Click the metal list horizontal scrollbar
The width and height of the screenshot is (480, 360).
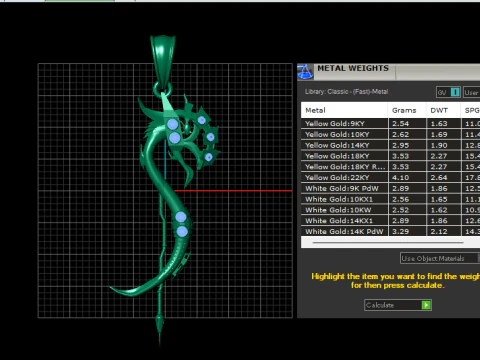[x=388, y=243]
